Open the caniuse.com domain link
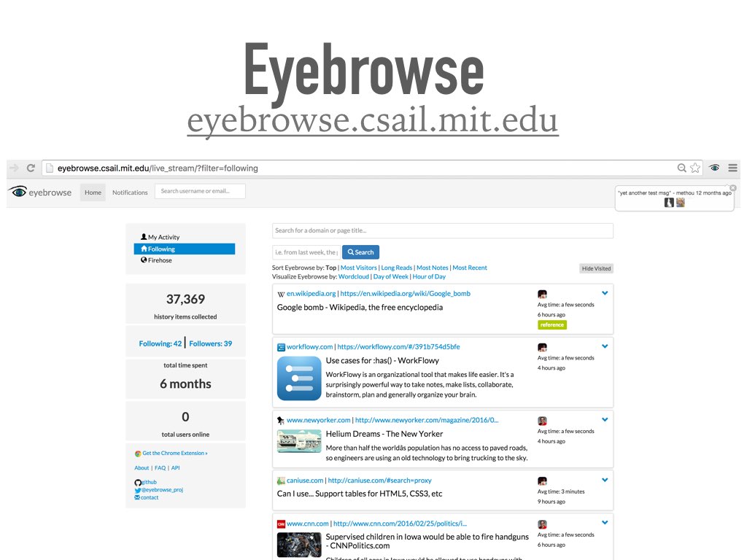Screen dimensions: 747x560 click(305, 481)
